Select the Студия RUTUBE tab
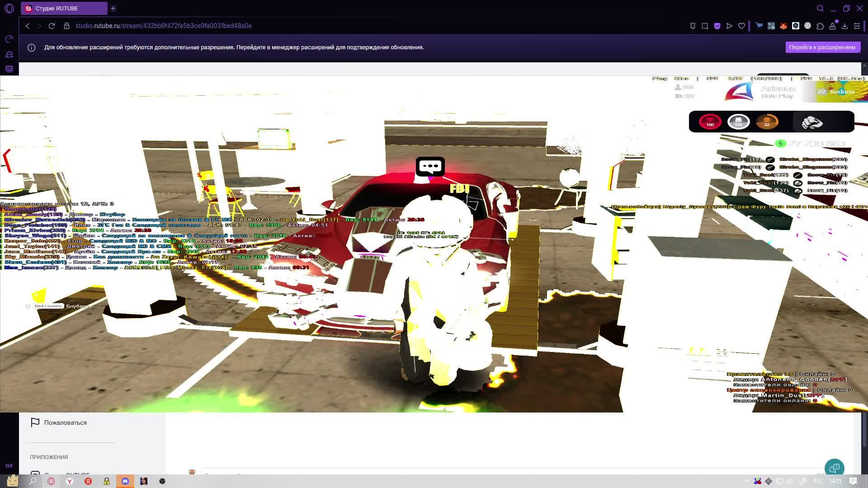The width and height of the screenshot is (868, 488). pos(63,8)
